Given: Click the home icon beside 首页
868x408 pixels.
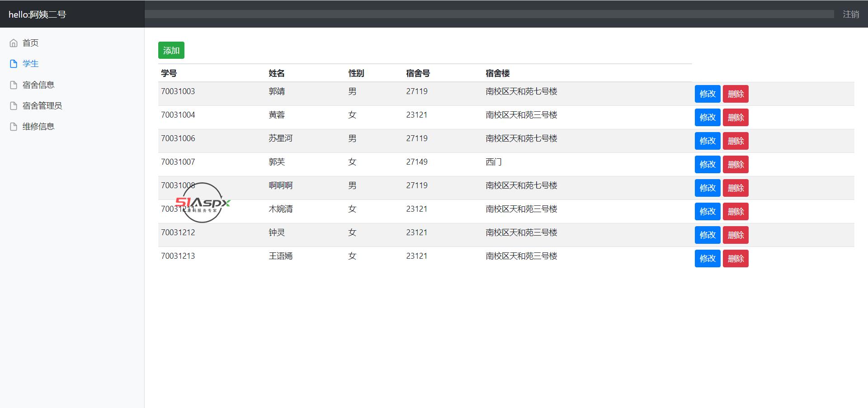Looking at the screenshot, I should [x=14, y=43].
